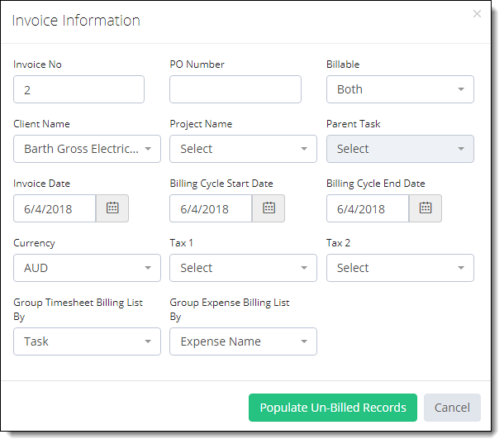Expand Group Expense Billing List By dropdown

coord(243,341)
